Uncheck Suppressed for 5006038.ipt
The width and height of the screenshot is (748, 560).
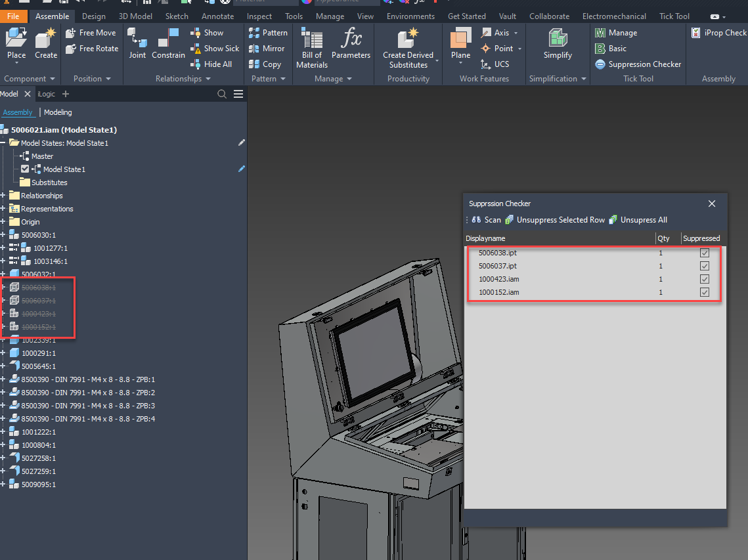[x=705, y=253]
